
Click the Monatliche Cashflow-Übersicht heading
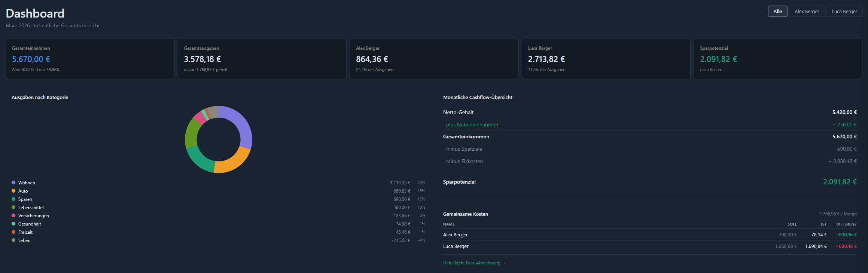click(478, 97)
